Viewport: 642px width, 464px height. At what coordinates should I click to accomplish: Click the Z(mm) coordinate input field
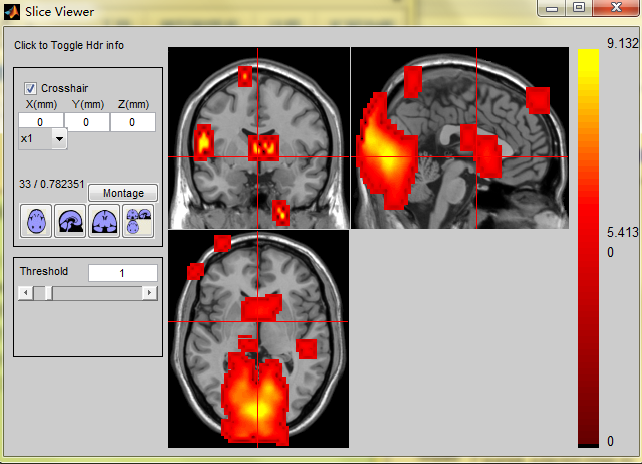coord(133,122)
